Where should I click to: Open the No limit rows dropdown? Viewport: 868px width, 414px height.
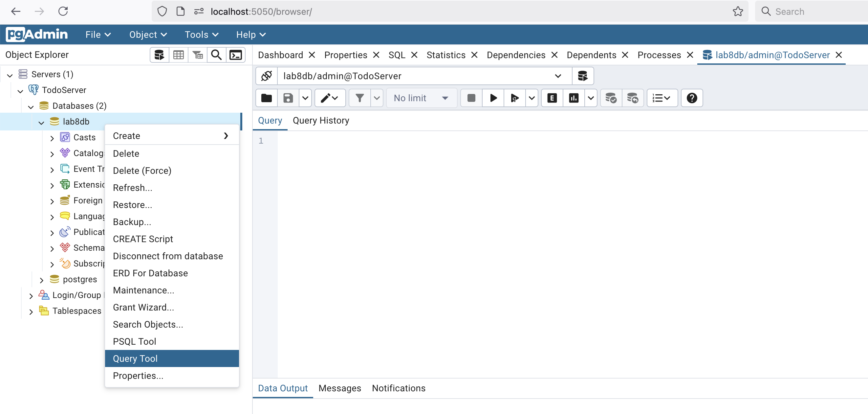421,98
